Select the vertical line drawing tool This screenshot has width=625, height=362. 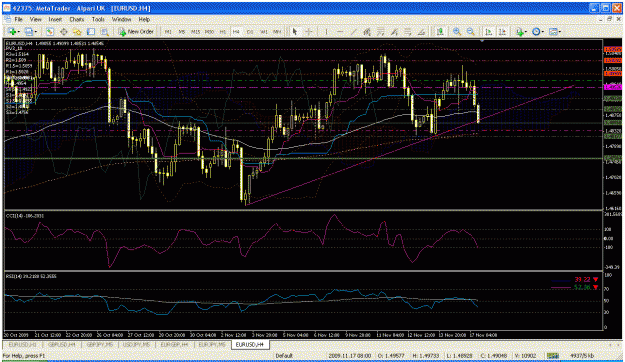tap(326, 31)
